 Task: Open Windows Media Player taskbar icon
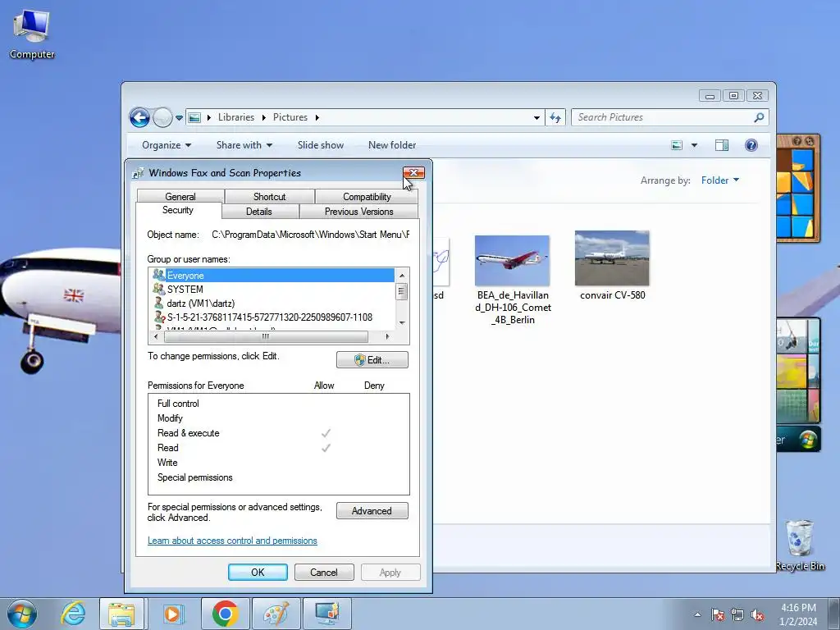pyautogui.click(x=173, y=614)
